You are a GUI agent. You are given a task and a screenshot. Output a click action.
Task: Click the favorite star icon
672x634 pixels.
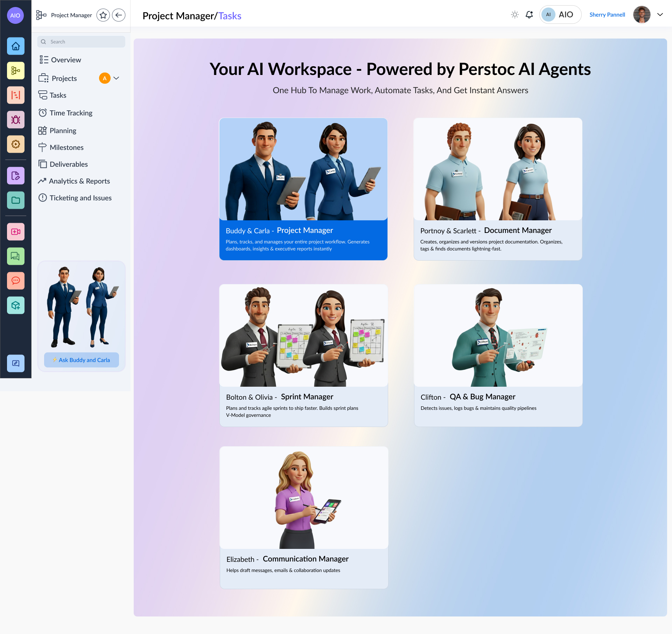click(x=103, y=15)
